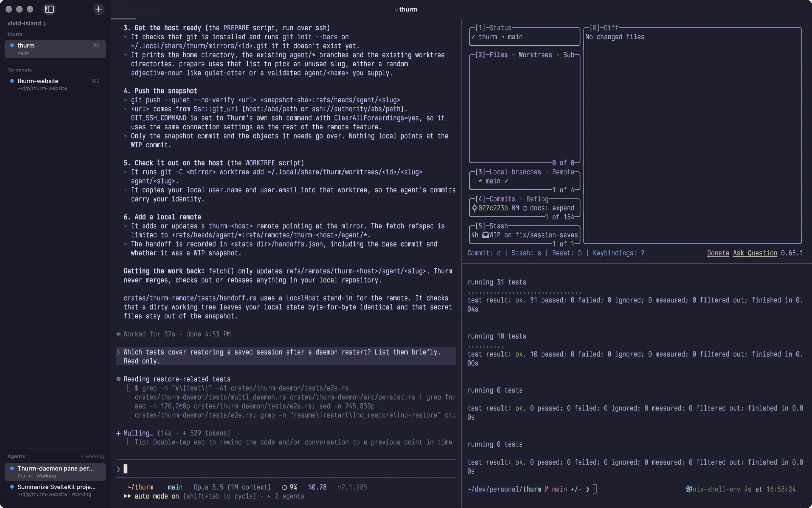The height and width of the screenshot is (508, 812).
Task: Switch to the Remote tab in branches panel
Action: (x=563, y=172)
